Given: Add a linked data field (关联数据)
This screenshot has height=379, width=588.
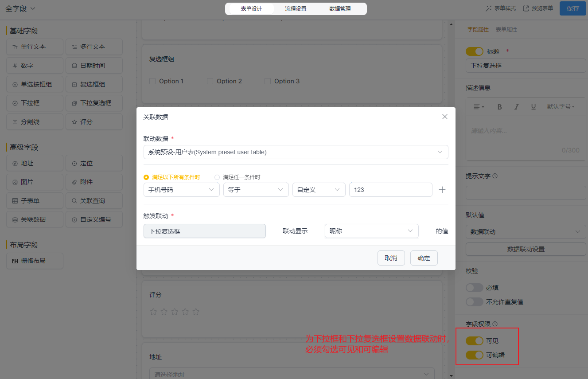Looking at the screenshot, I should (35, 219).
